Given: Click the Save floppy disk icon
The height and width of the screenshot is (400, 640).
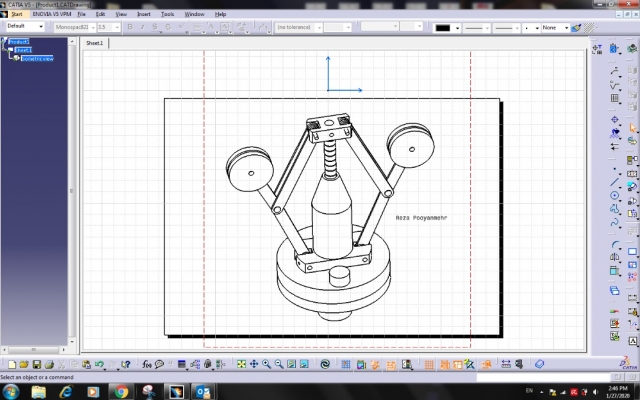Looking at the screenshot, I should point(37,364).
